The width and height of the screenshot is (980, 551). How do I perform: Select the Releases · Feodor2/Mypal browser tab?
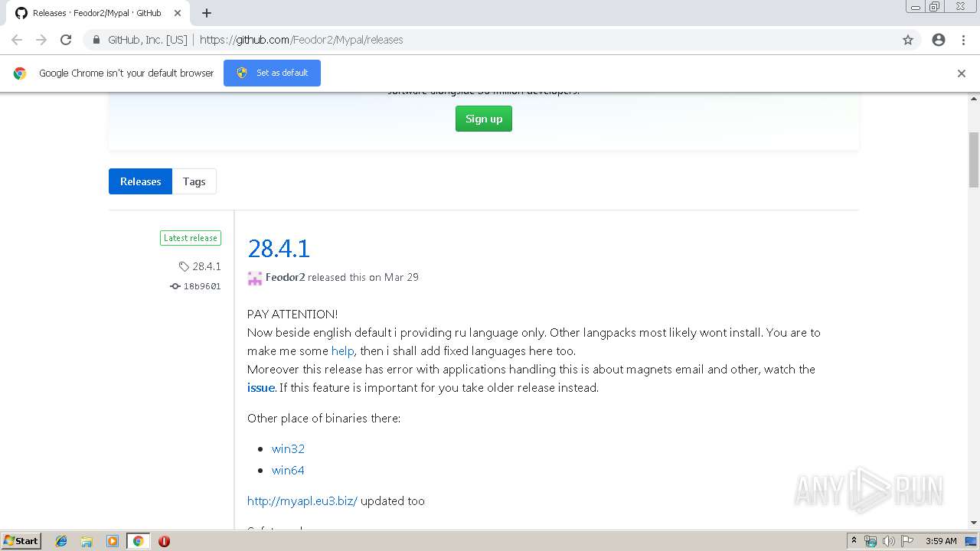(x=96, y=13)
